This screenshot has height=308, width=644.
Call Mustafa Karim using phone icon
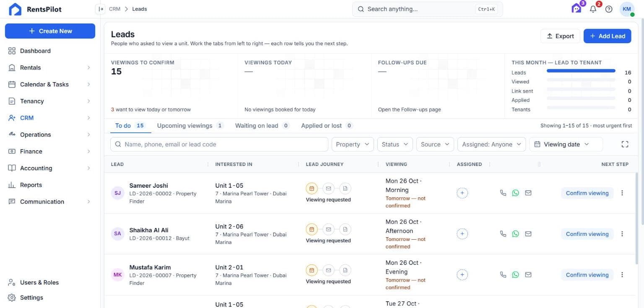tap(503, 274)
